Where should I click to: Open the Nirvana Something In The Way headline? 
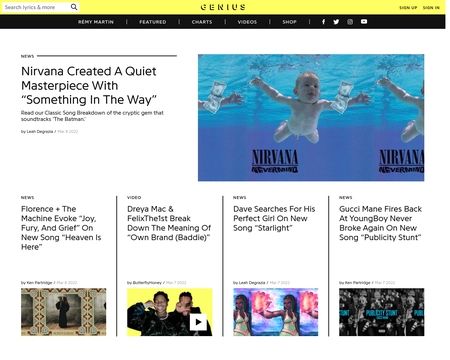(89, 85)
